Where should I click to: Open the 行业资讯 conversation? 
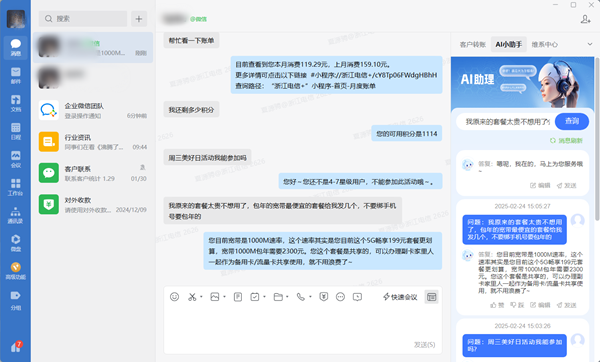point(93,142)
